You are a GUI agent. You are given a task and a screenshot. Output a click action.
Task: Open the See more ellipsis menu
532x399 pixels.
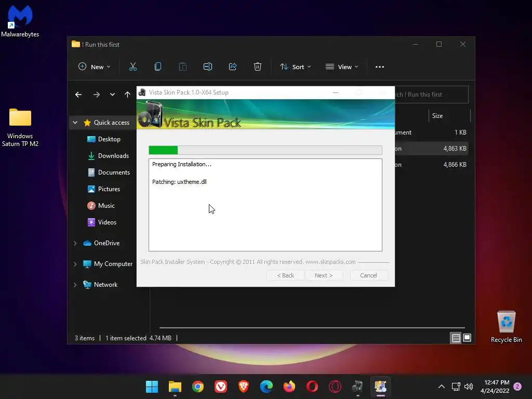380,67
